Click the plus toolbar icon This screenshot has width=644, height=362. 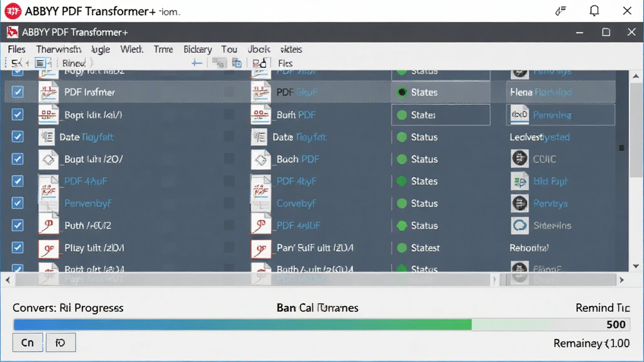[x=197, y=63]
